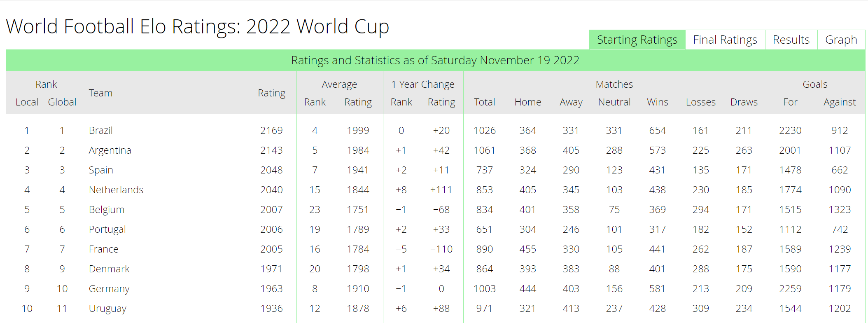Image resolution: width=868 pixels, height=323 pixels.
Task: Select Spain in the table
Action: [100, 170]
